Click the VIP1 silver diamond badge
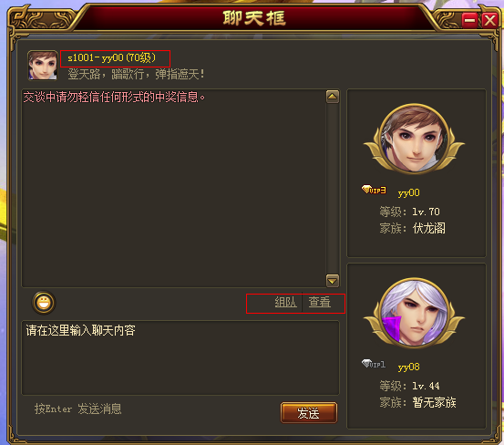Screen dimensions: 504x445 374,364
